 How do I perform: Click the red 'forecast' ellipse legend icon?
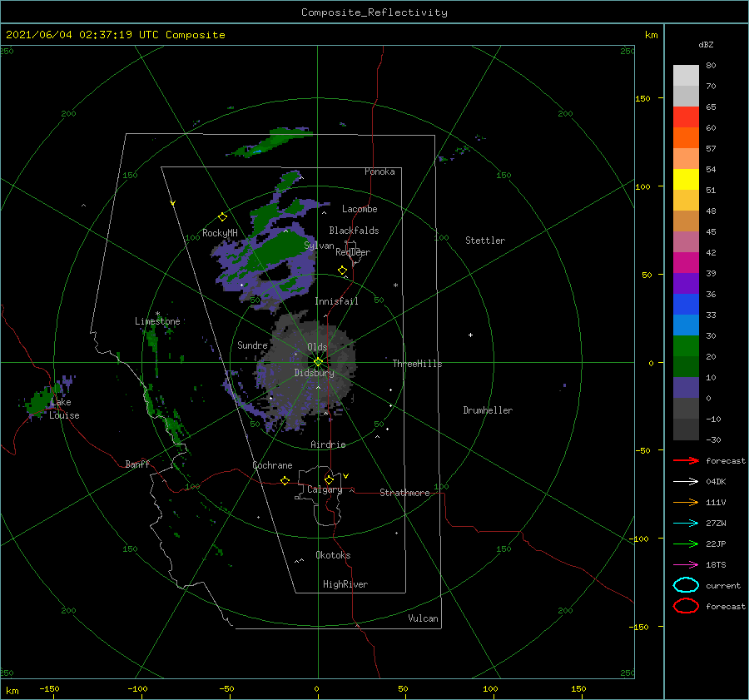point(686,606)
